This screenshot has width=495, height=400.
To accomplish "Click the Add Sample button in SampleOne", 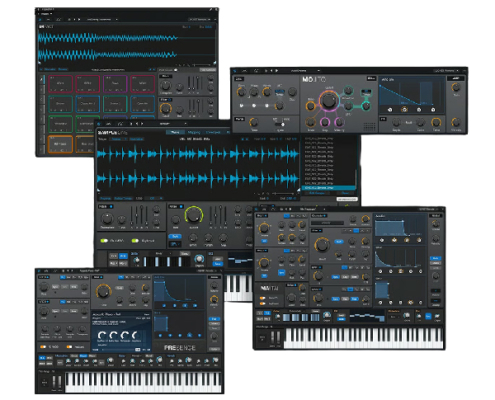I will click(317, 193).
